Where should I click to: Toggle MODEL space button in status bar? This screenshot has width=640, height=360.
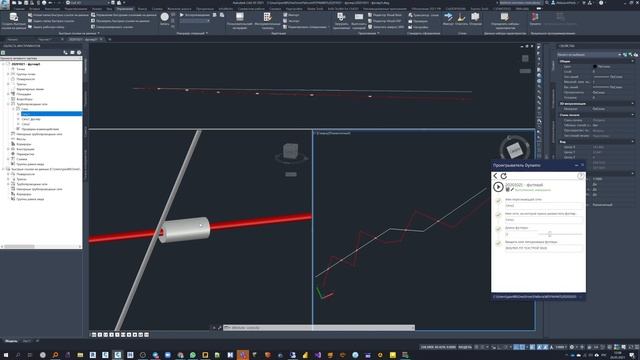click(464, 347)
